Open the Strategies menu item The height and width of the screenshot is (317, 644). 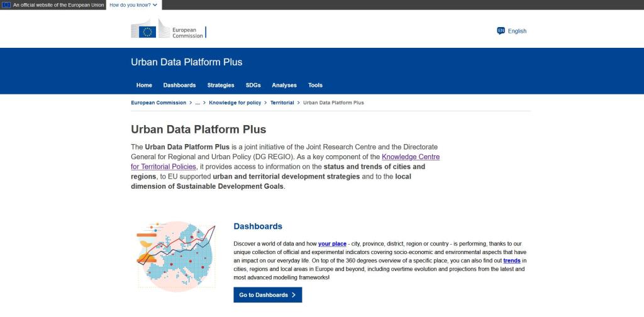click(221, 86)
